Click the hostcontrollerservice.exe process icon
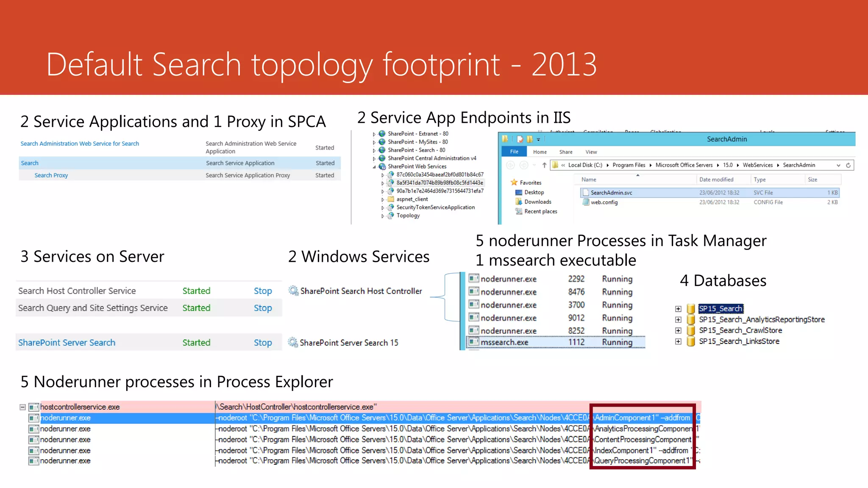The height and width of the screenshot is (488, 868). pos(34,407)
